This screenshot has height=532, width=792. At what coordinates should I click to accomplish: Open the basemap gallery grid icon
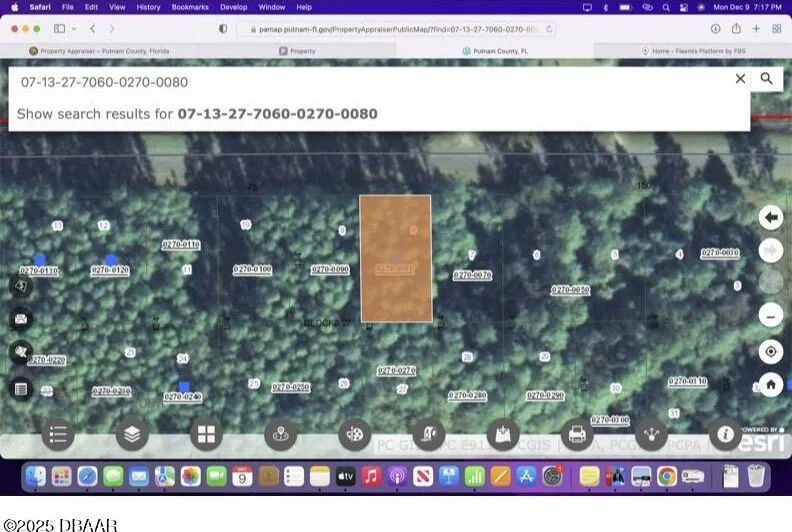tap(206, 434)
